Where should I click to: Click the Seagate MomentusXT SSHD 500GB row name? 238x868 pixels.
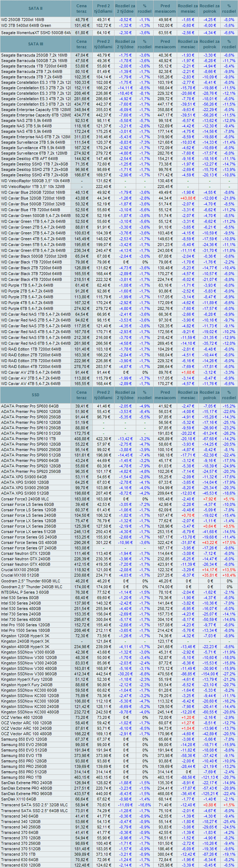(x=36, y=33)
